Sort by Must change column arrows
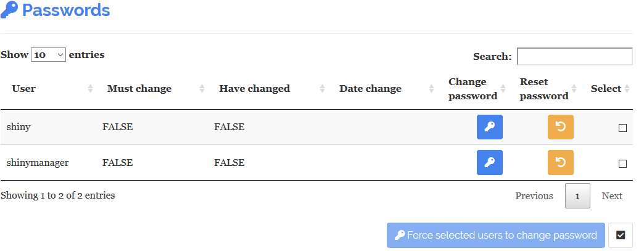The height and width of the screenshot is (251, 644). (202, 89)
